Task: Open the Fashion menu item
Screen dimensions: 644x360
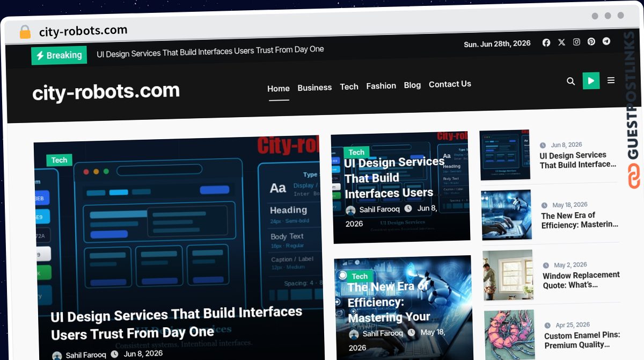Action: pyautogui.click(x=381, y=86)
